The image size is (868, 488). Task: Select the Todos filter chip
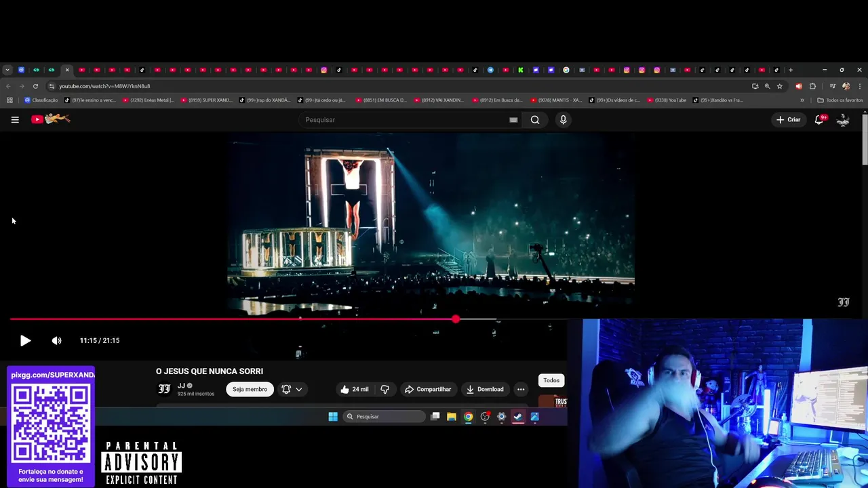click(551, 380)
